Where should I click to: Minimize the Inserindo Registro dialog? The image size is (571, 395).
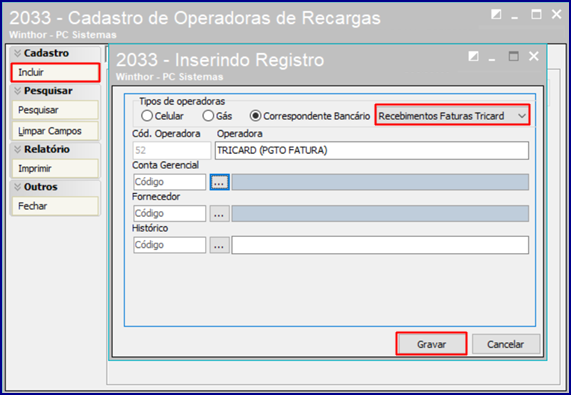click(x=492, y=58)
